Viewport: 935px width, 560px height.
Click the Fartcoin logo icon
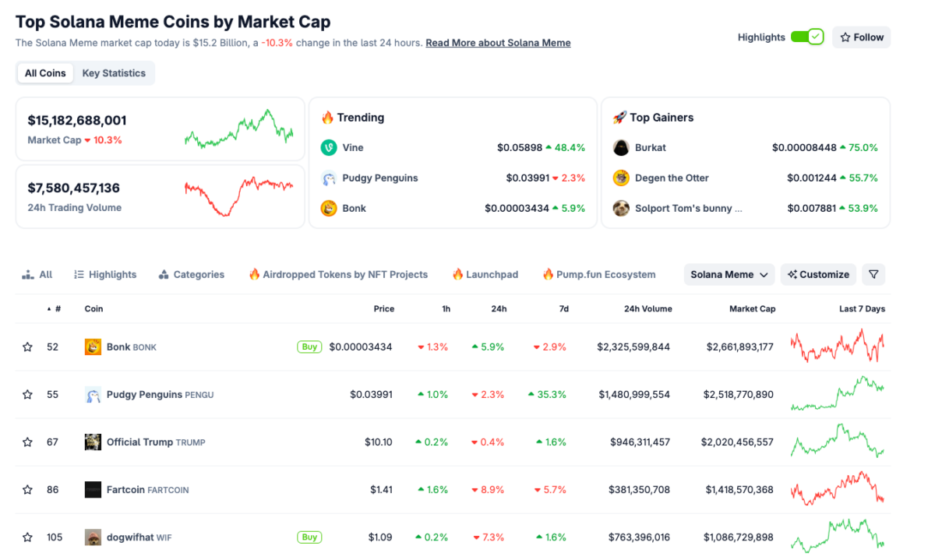tap(93, 490)
